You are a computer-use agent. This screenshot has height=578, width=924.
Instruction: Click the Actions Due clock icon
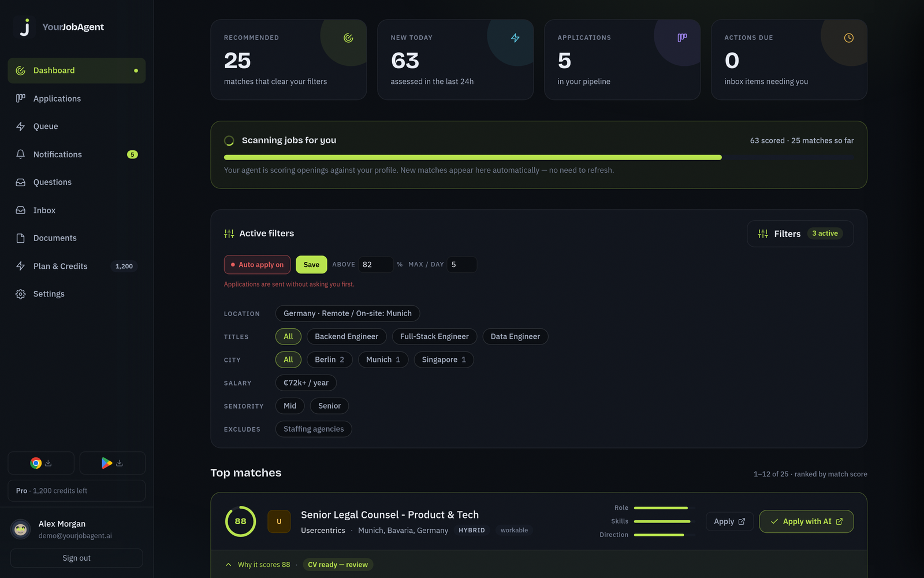pyautogui.click(x=849, y=38)
